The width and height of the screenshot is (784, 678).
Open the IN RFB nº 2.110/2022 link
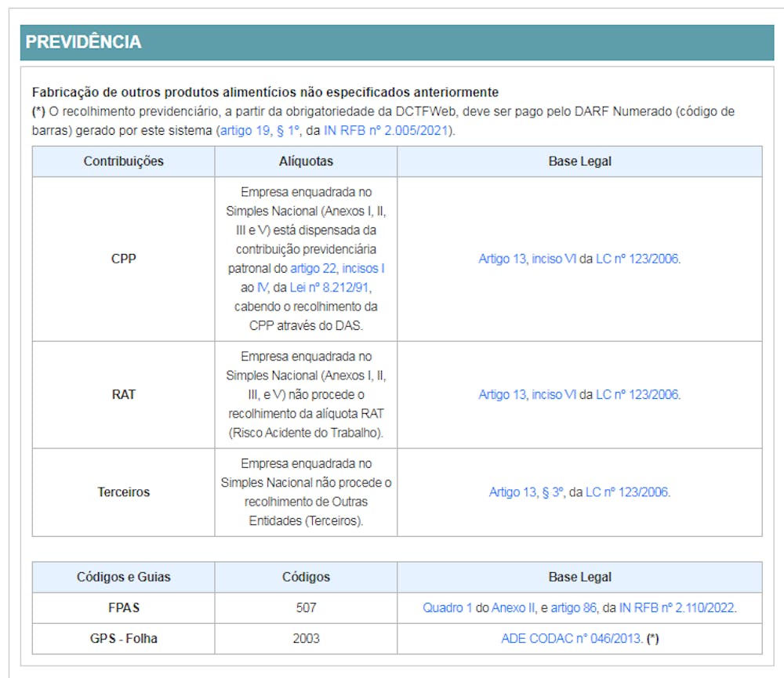coord(677,607)
